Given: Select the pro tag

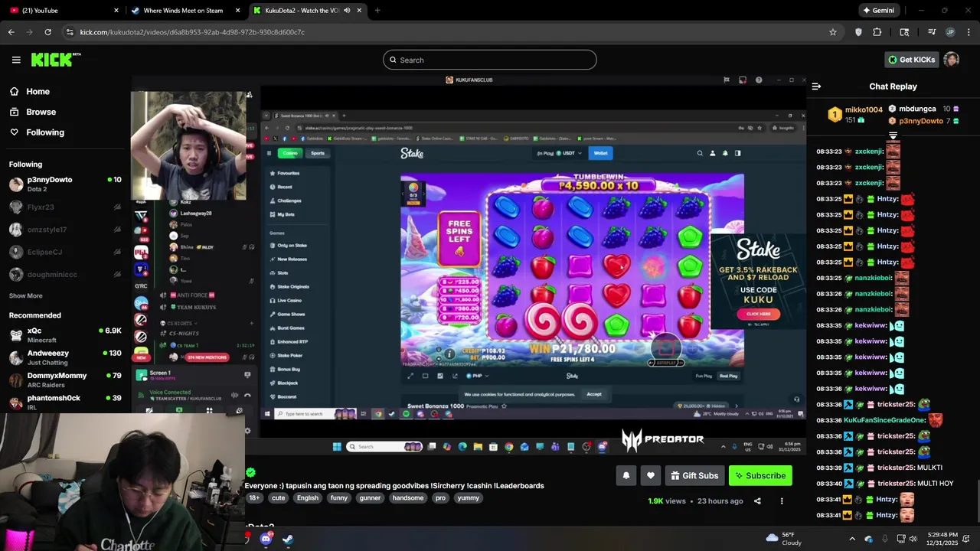Looking at the screenshot, I should coord(440,497).
